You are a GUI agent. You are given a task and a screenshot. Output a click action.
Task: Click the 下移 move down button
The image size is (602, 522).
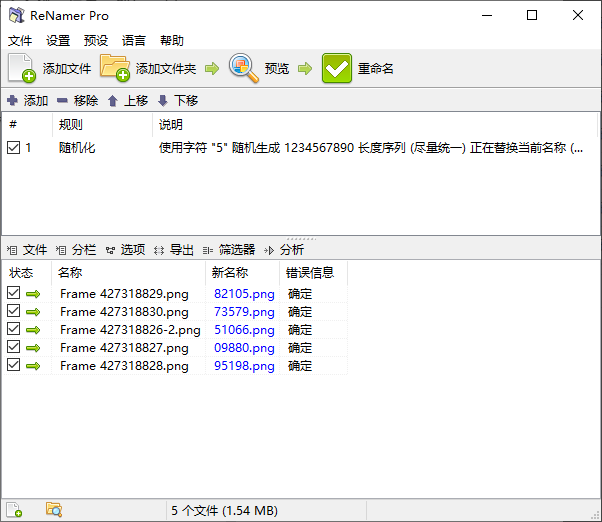pos(179,101)
